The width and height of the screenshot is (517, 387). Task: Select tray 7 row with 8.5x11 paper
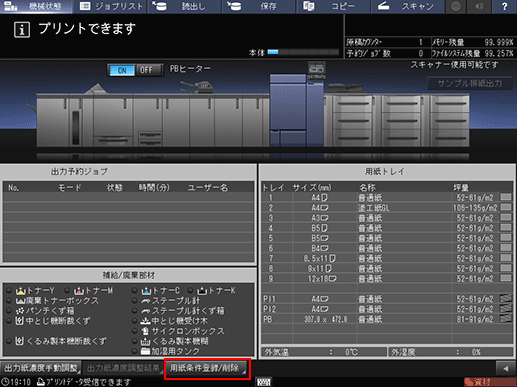(x=387, y=258)
